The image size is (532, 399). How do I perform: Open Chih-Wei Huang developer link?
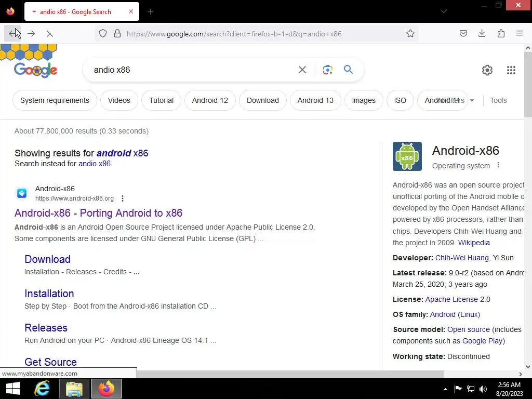[x=462, y=258]
